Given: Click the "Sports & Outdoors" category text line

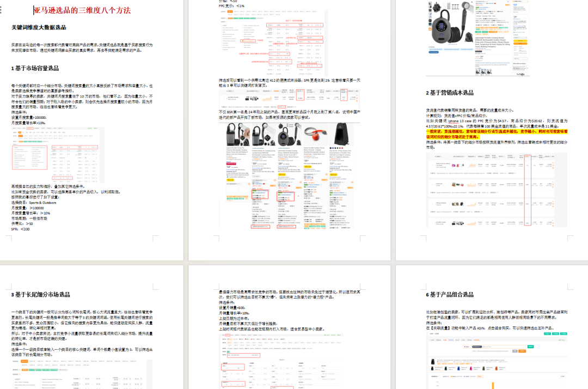Looking at the screenshot, I should point(37,202).
